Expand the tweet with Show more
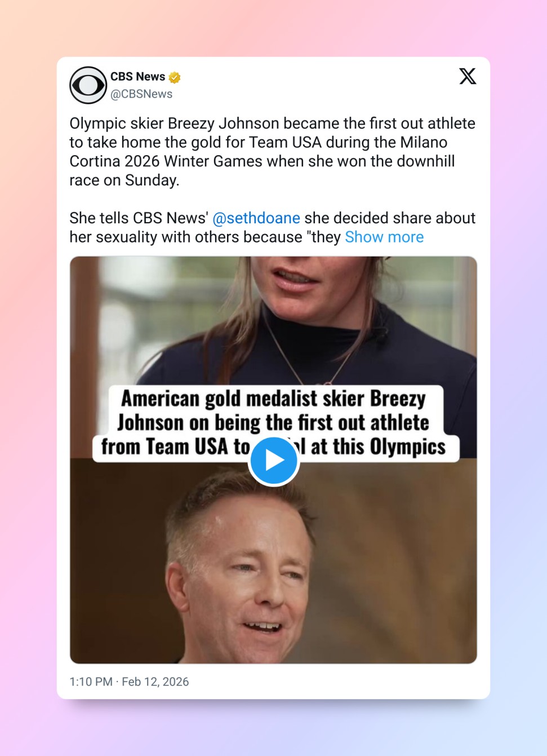 click(384, 237)
